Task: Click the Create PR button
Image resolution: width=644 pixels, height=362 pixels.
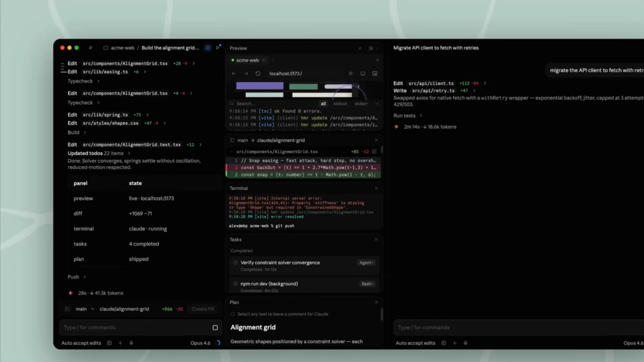Action: (203, 309)
